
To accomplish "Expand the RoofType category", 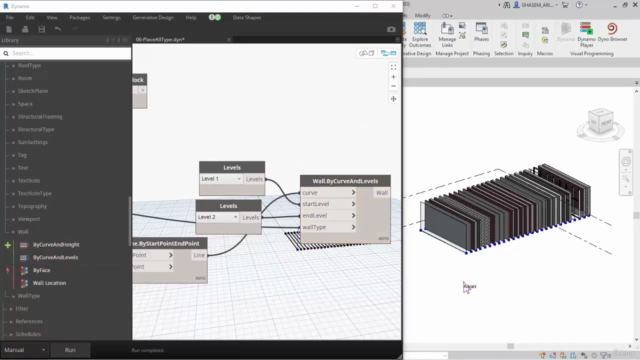I will [13, 65].
